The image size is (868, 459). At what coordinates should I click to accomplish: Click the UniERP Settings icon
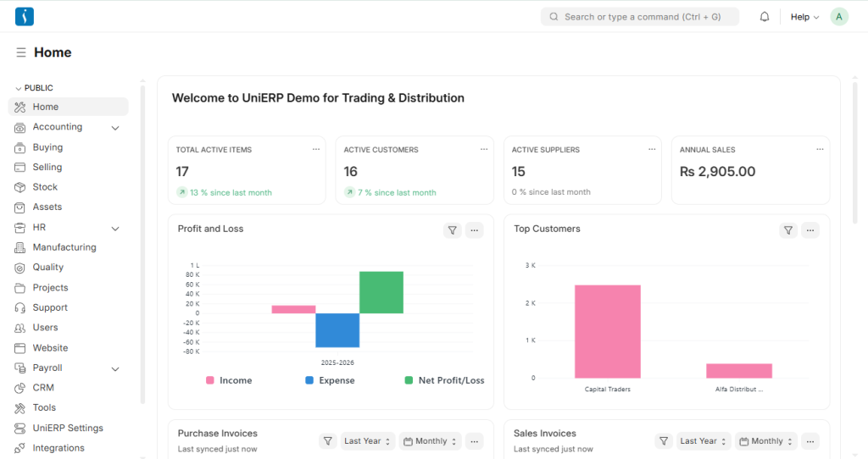20,429
